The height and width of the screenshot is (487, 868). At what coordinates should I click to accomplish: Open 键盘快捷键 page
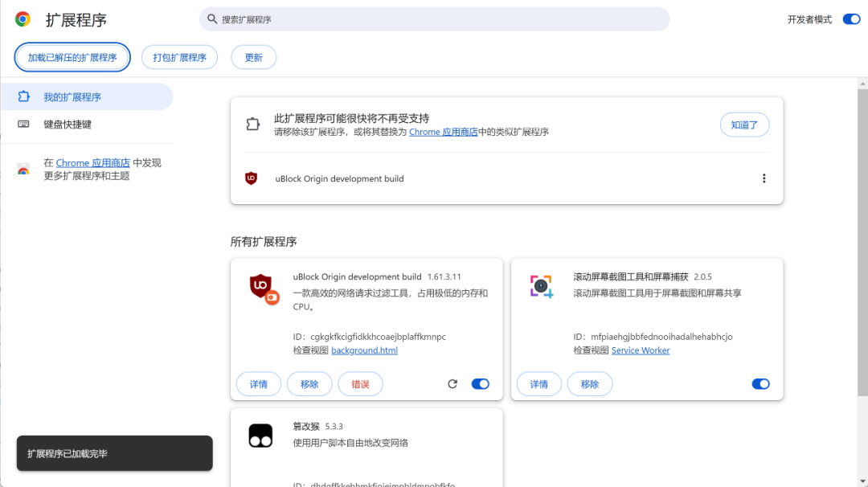click(x=87, y=124)
